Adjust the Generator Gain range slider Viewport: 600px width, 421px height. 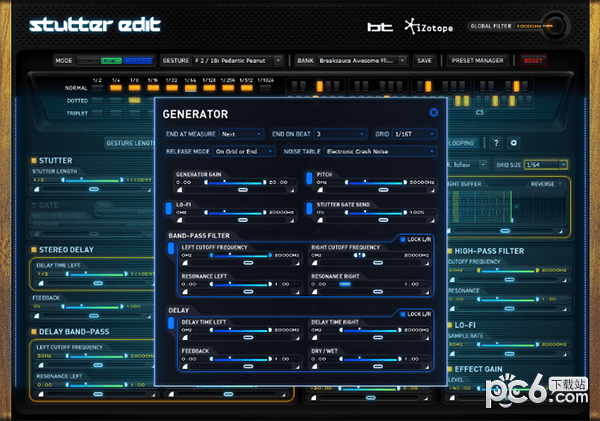pos(235,183)
